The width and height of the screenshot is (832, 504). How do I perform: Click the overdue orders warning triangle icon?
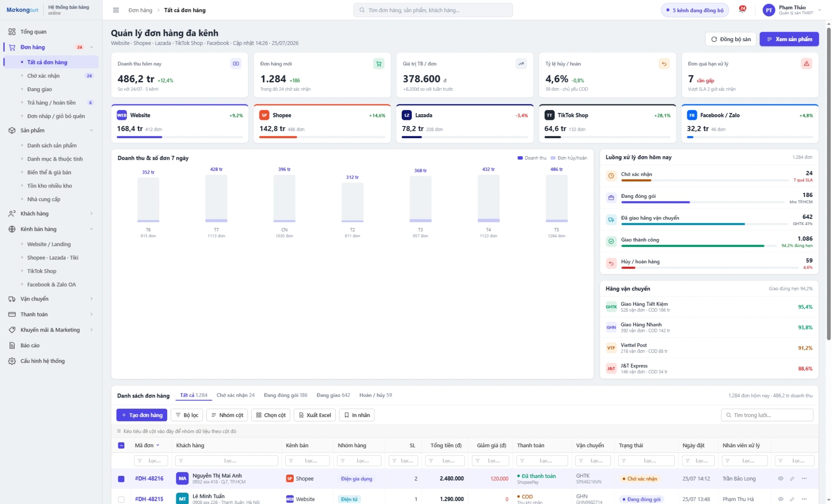pos(806,64)
